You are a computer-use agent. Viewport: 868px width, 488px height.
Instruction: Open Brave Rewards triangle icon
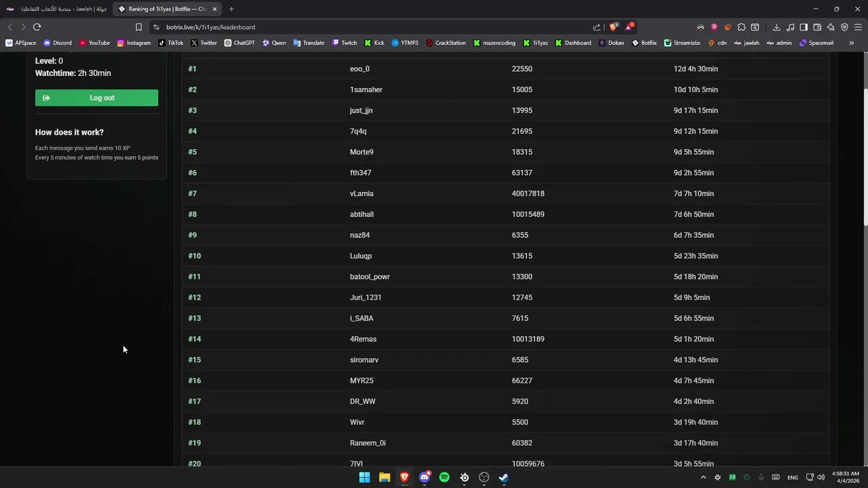[629, 27]
